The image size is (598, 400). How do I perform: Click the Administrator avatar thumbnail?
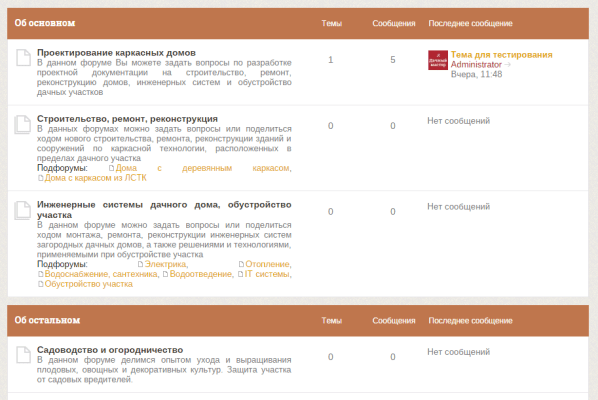(438, 60)
